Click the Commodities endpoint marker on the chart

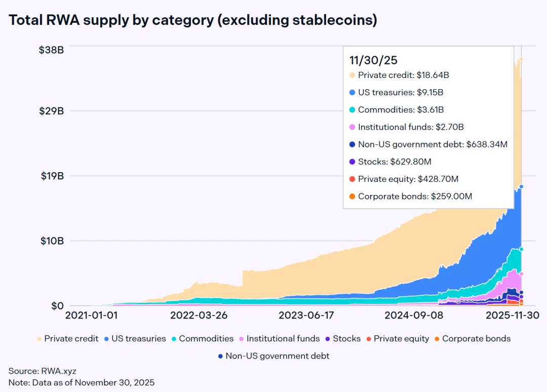pyautogui.click(x=521, y=249)
